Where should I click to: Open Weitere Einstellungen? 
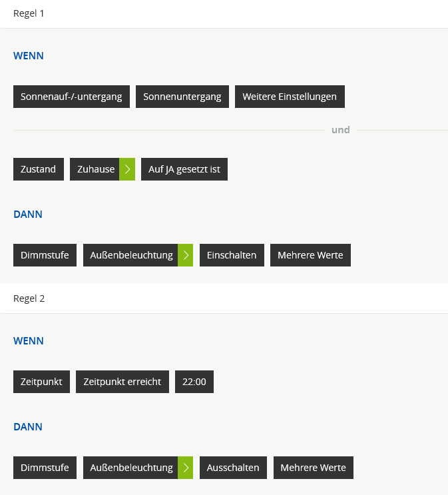pos(290,97)
